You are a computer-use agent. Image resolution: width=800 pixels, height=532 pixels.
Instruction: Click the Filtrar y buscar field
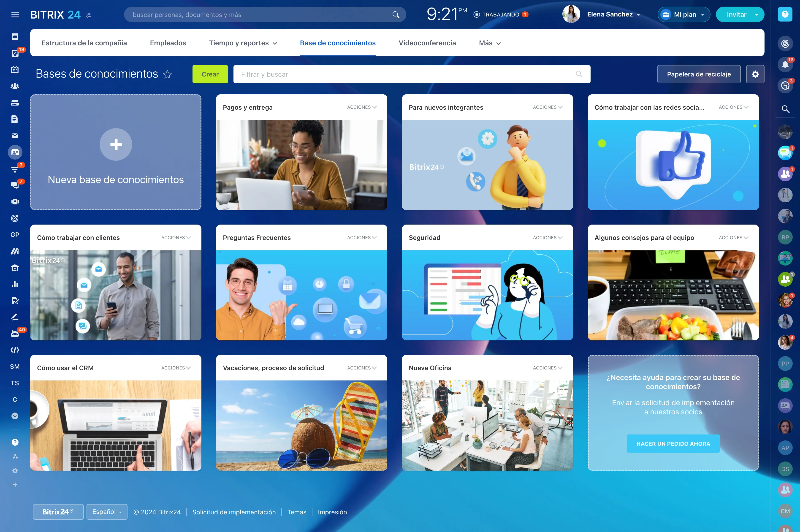click(x=407, y=74)
